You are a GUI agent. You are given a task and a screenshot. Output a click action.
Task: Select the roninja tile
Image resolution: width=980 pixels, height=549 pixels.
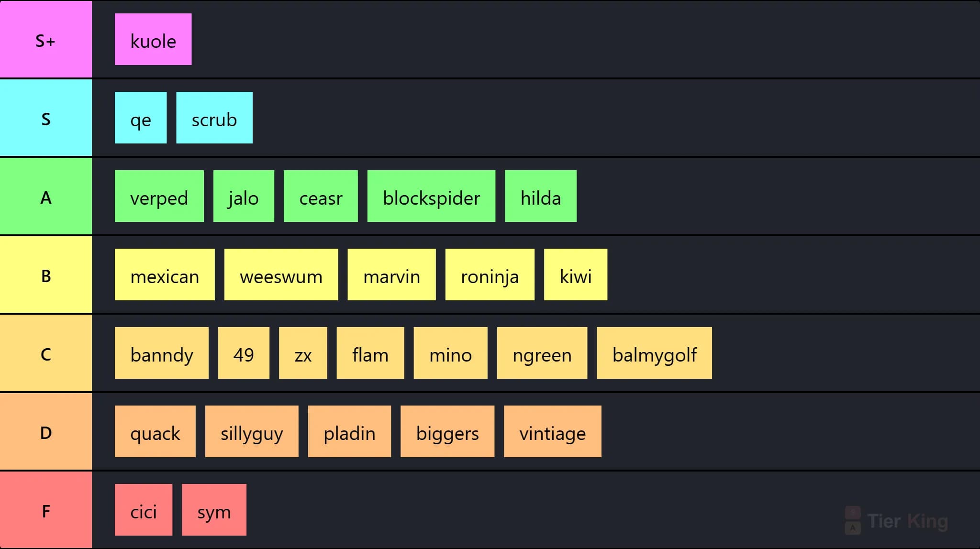click(x=490, y=274)
